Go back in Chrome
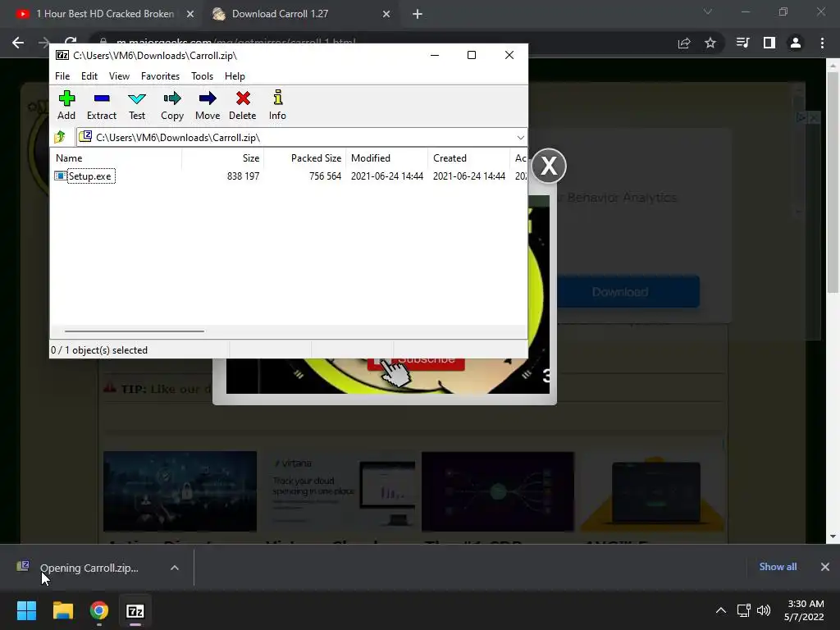Viewport: 840px width, 630px height. pyautogui.click(x=18, y=43)
